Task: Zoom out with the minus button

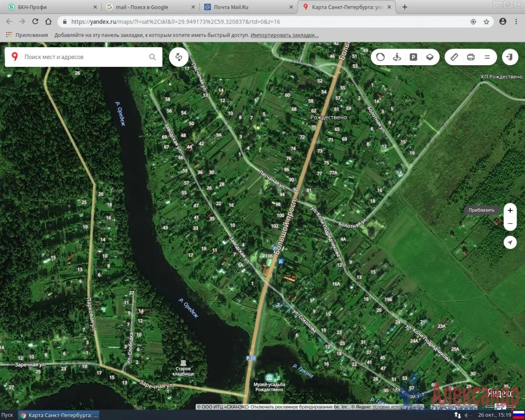Action: pos(510,224)
